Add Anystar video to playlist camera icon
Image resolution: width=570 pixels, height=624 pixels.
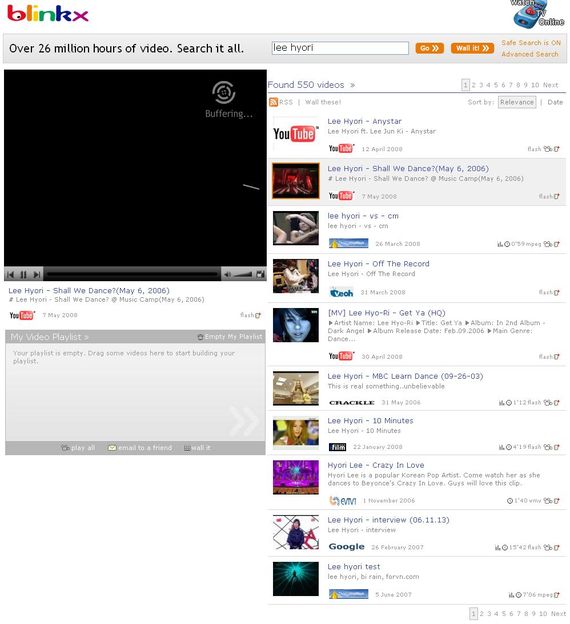click(548, 149)
